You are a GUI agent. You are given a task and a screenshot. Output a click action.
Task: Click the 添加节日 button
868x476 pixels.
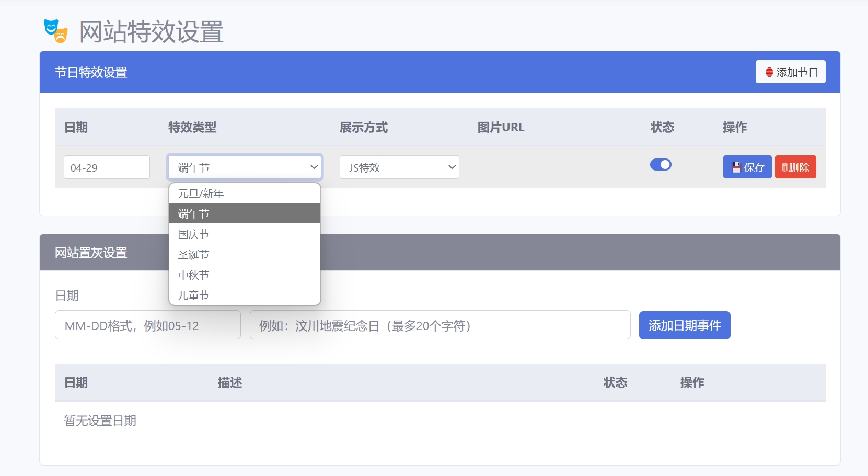(x=790, y=72)
